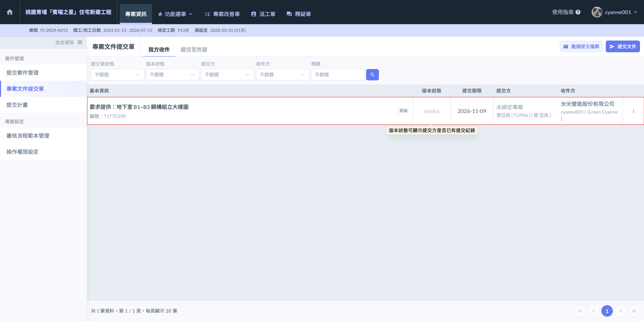The image size is (644, 321).
Task: Collapse sidebar via 收合選單 hamburger icon
Action: pyautogui.click(x=80, y=42)
